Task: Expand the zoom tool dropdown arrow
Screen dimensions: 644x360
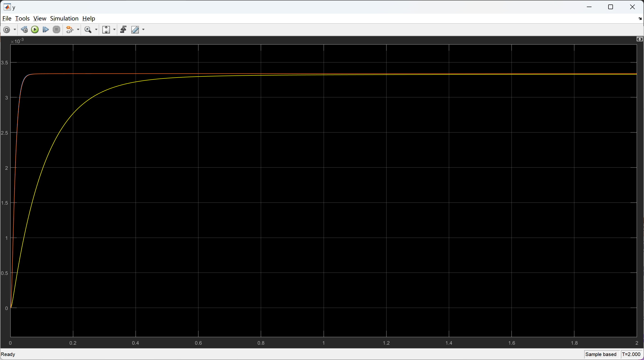Action: pos(96,30)
